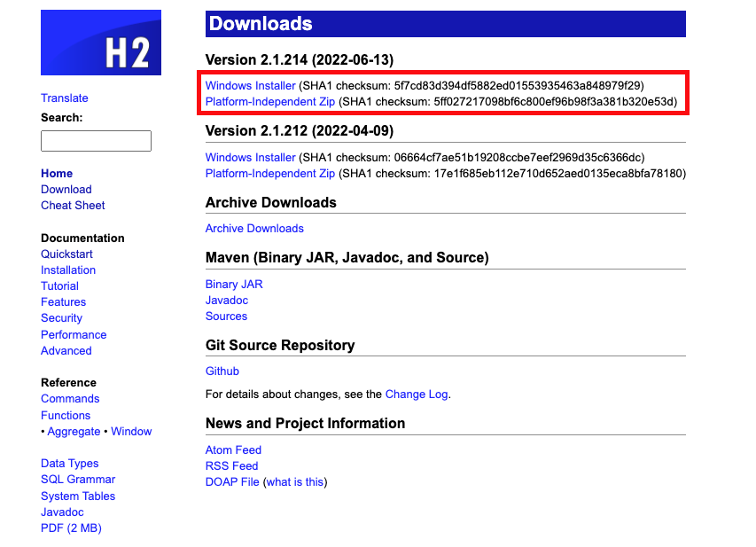Click the Documentation sidebar heading

point(82,238)
